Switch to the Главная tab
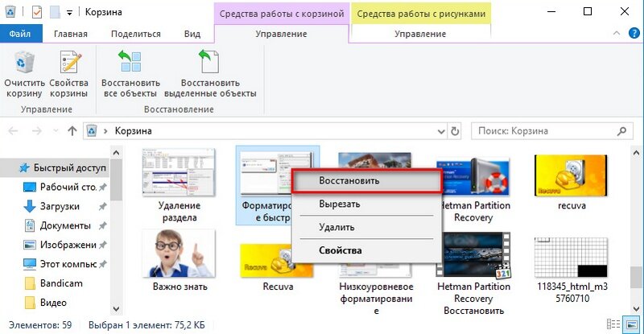Screen dimensions: 644x334 (x=71, y=34)
